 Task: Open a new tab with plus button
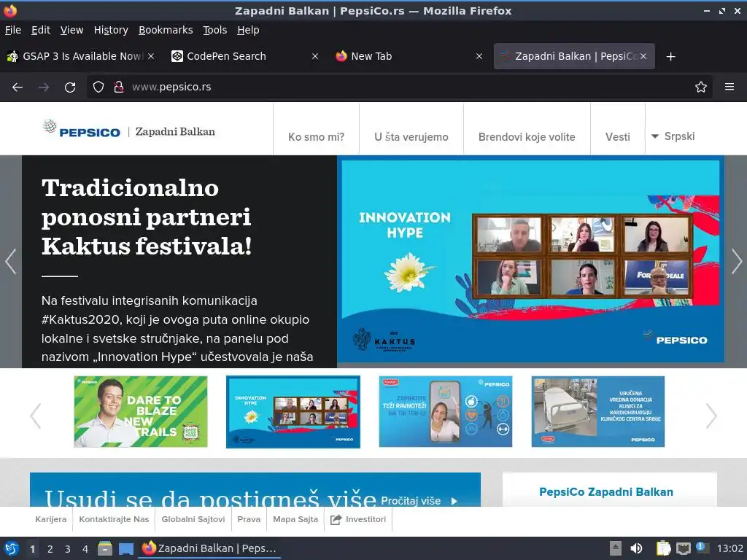coord(670,57)
